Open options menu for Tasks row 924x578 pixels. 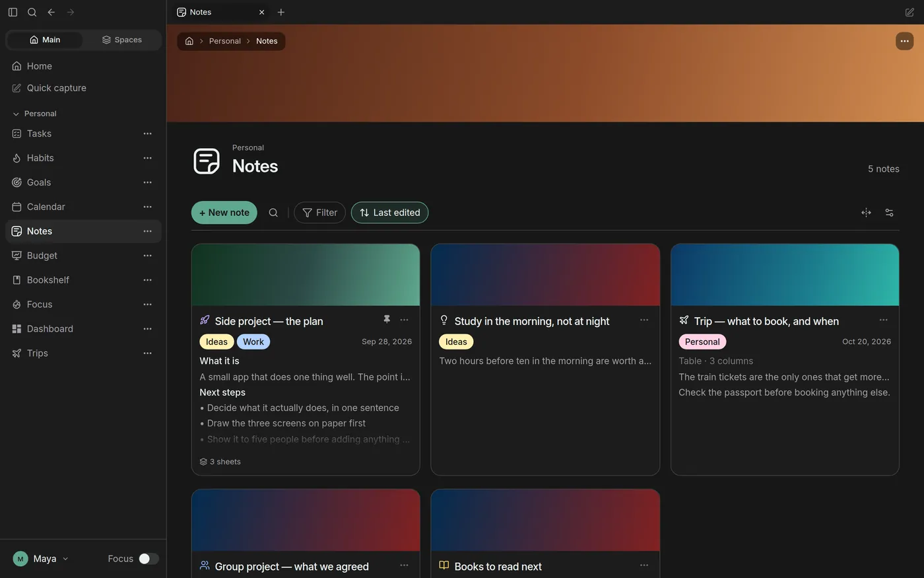148,133
